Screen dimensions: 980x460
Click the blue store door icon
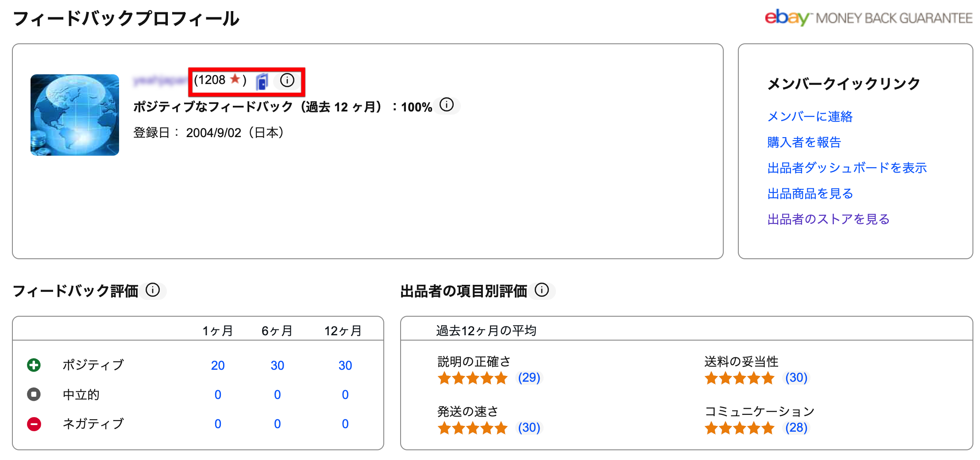[262, 81]
